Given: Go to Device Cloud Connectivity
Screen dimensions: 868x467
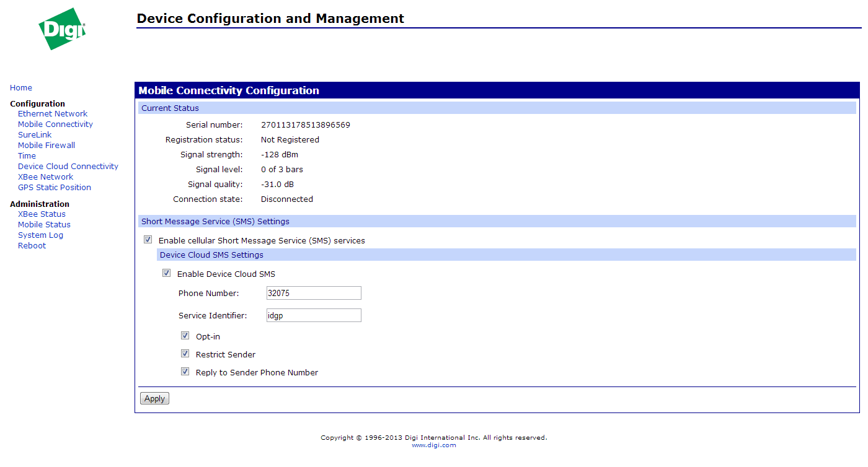Looking at the screenshot, I should tap(68, 167).
